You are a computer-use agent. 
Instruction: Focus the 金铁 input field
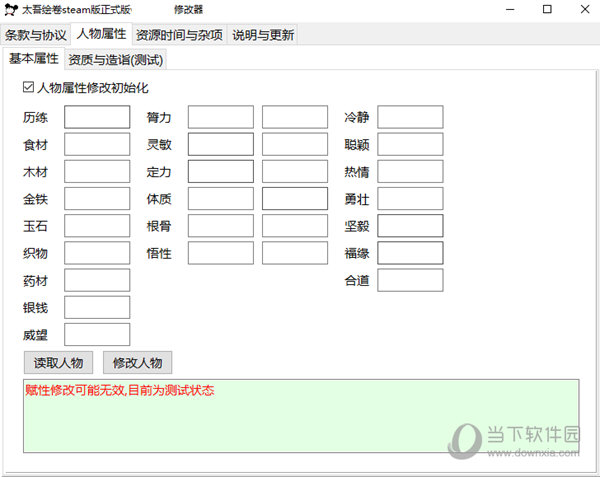97,199
